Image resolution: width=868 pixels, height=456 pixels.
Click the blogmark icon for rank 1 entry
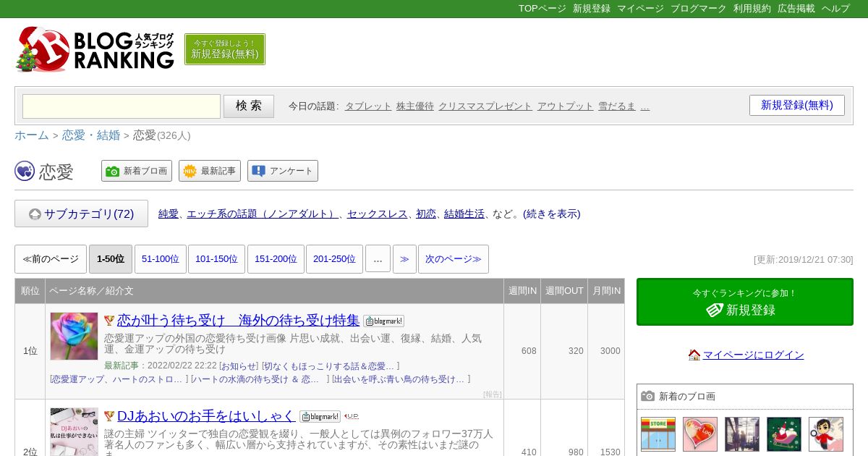pyautogui.click(x=383, y=321)
